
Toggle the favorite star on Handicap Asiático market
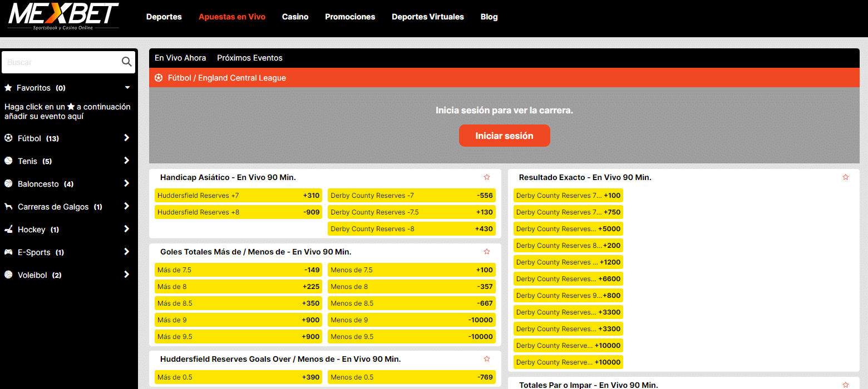tap(487, 177)
